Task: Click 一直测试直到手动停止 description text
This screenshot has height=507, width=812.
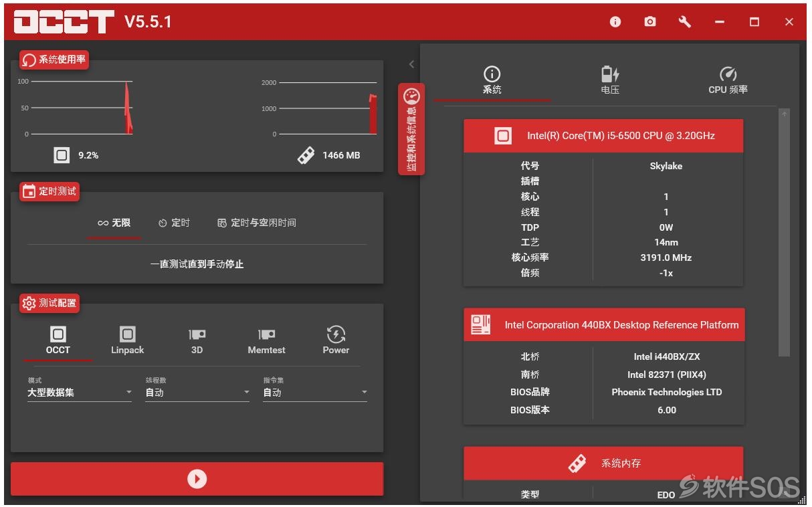Action: tap(197, 264)
